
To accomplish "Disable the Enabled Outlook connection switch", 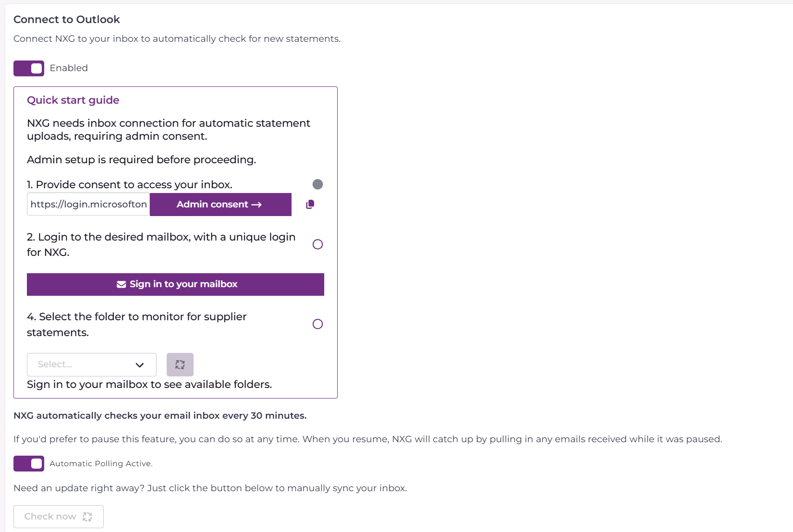I will (x=29, y=68).
